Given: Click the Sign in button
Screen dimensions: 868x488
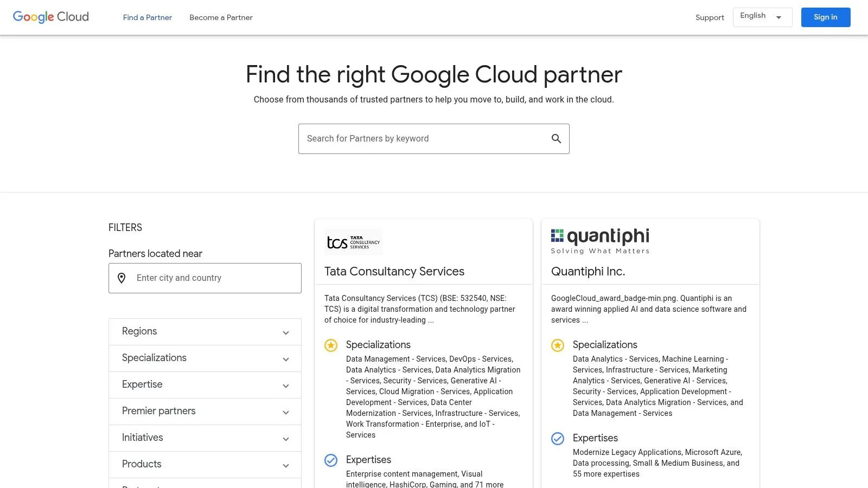Looking at the screenshot, I should [825, 17].
